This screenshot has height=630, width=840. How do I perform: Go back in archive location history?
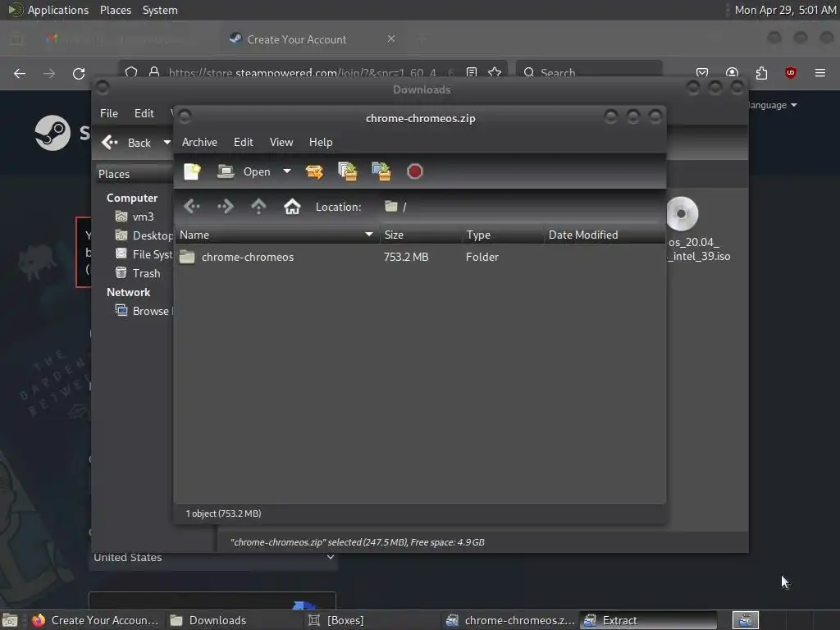pyautogui.click(x=192, y=206)
